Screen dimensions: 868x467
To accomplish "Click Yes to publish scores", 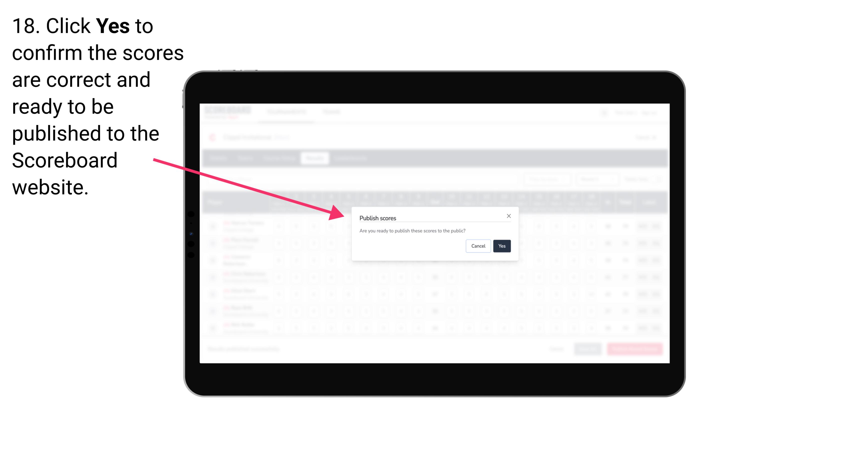I will tap(502, 245).
